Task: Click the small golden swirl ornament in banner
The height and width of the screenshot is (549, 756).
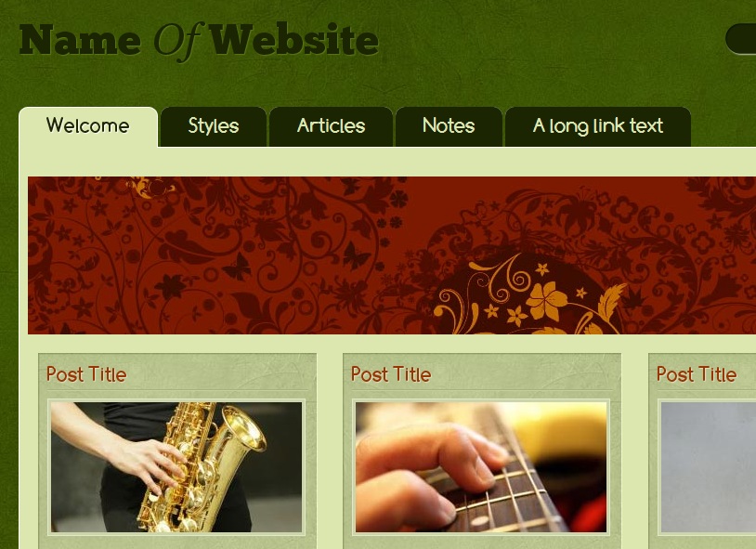Action: click(x=149, y=189)
